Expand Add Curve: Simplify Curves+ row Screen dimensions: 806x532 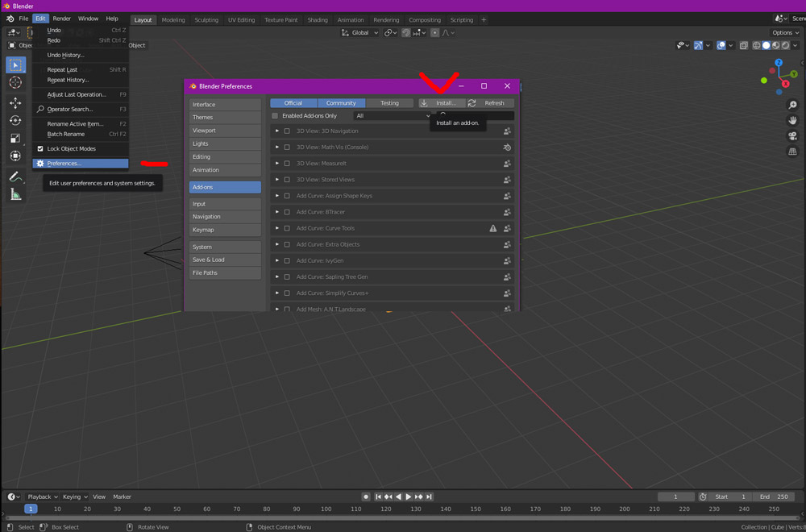pos(277,293)
